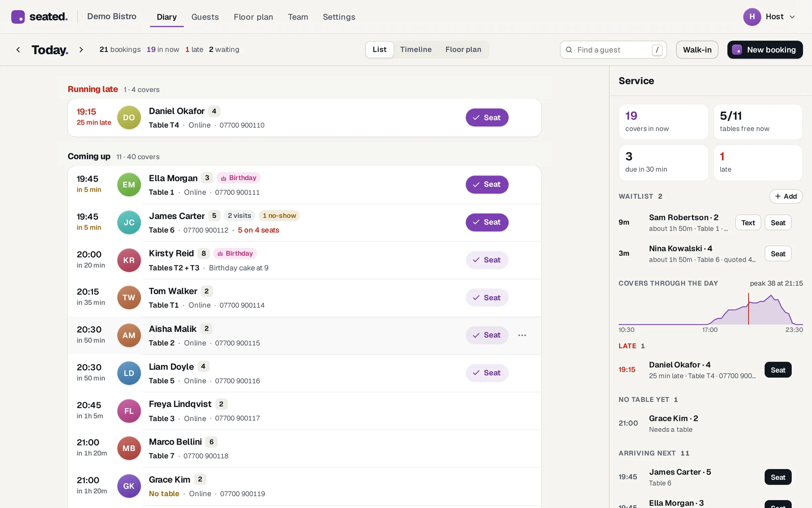The width and height of the screenshot is (812, 508).
Task: Text Sam Robertson on the waitlist
Action: (748, 223)
